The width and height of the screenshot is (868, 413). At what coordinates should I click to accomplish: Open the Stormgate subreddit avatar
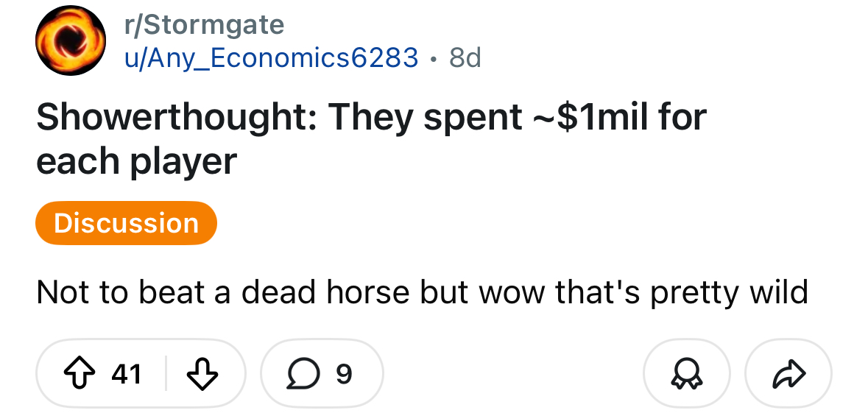pos(71,40)
